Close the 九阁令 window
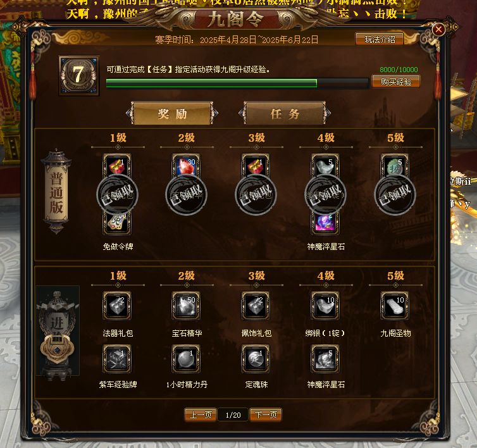477x448 pixels. click(438, 30)
